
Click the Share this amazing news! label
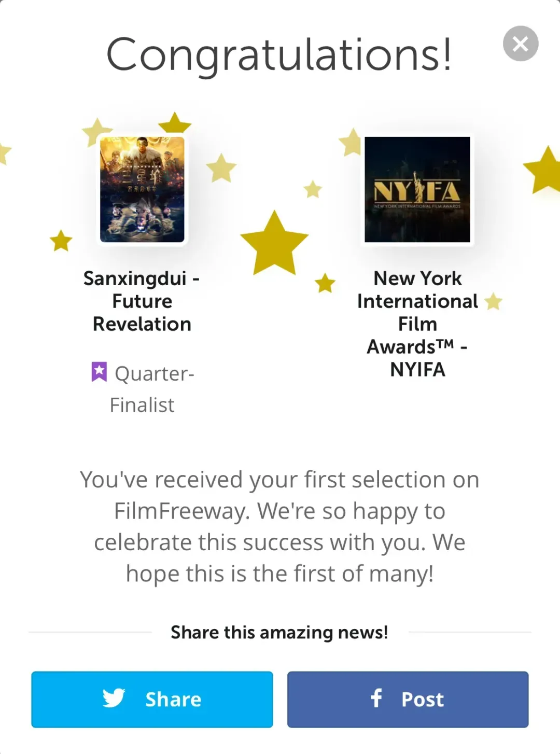279,633
